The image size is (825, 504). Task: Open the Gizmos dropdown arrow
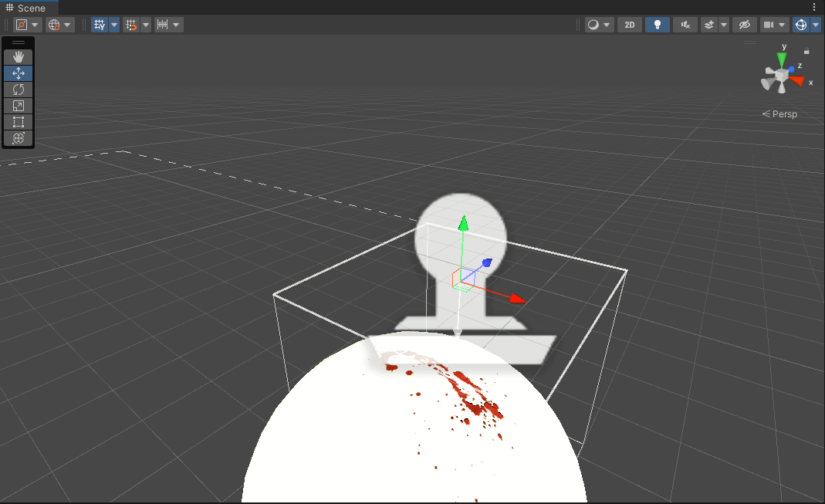[816, 24]
